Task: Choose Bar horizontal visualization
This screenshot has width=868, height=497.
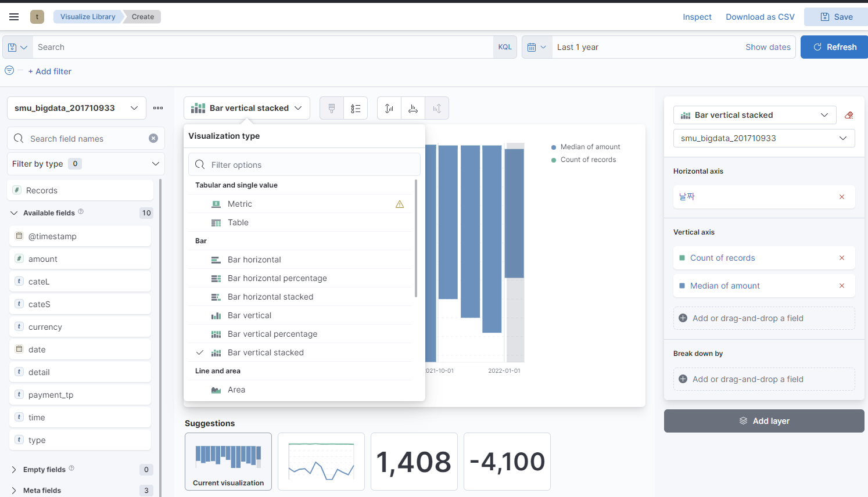Action: tap(300, 260)
